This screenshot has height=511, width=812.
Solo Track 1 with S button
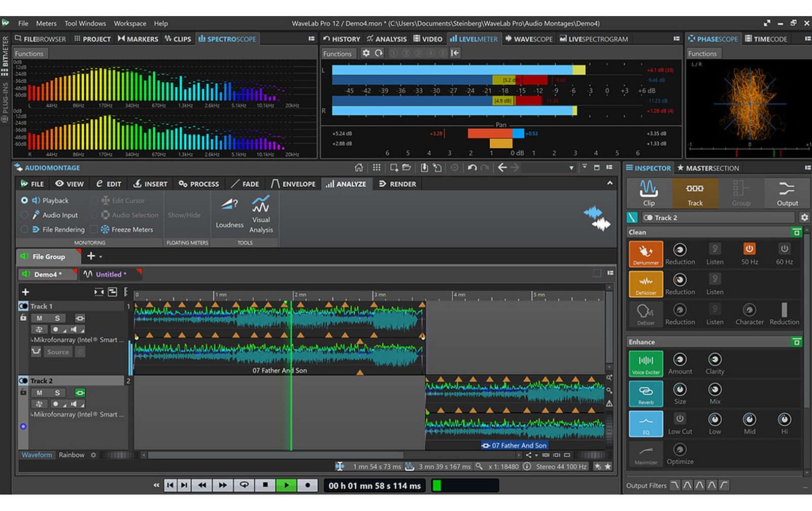tap(57, 318)
